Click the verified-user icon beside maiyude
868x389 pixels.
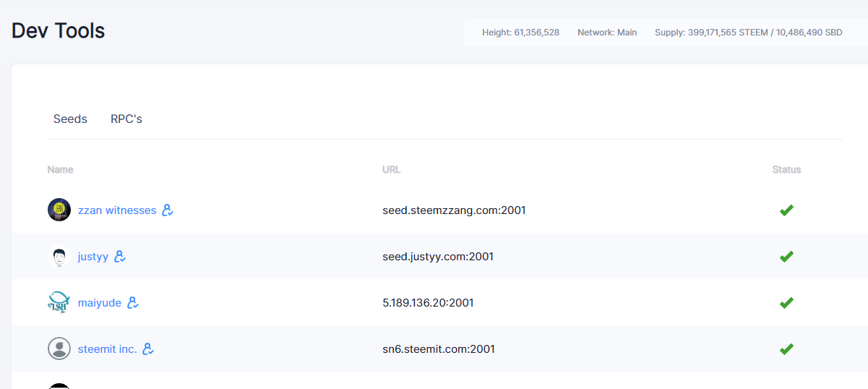(133, 303)
